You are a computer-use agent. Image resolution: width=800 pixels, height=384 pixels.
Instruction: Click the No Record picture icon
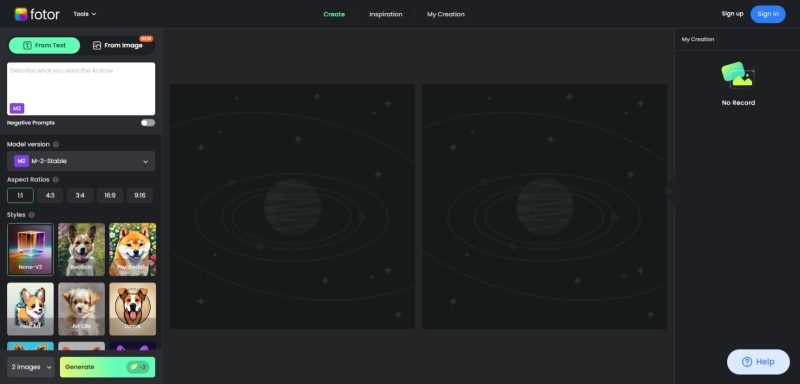coord(738,75)
